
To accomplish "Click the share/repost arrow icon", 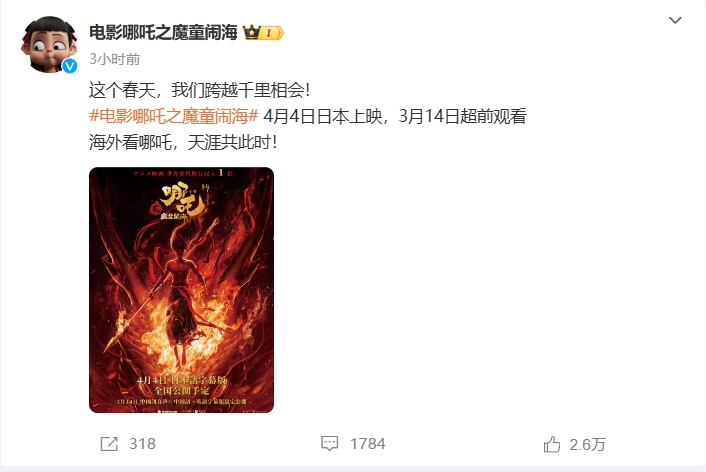I will point(109,444).
